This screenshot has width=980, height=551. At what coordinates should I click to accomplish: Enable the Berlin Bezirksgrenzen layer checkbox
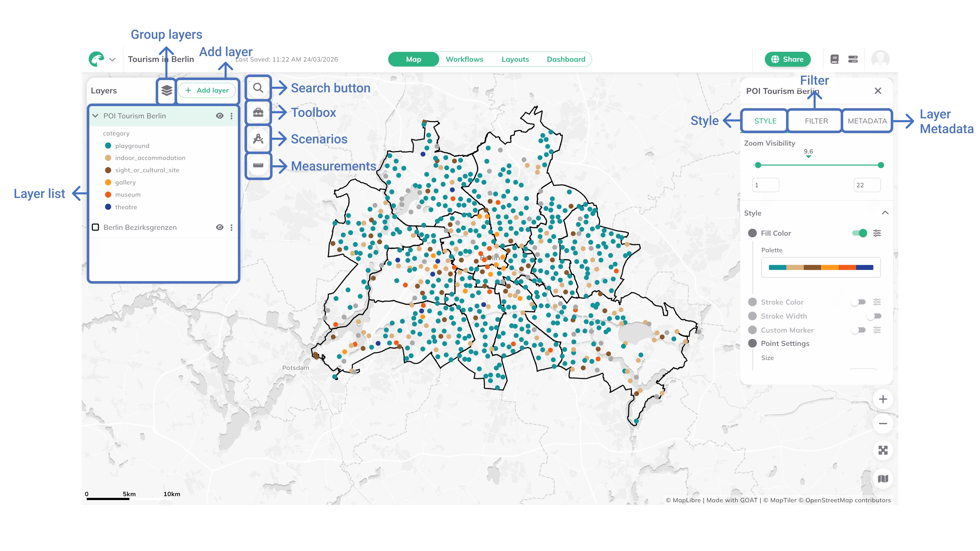coord(96,227)
